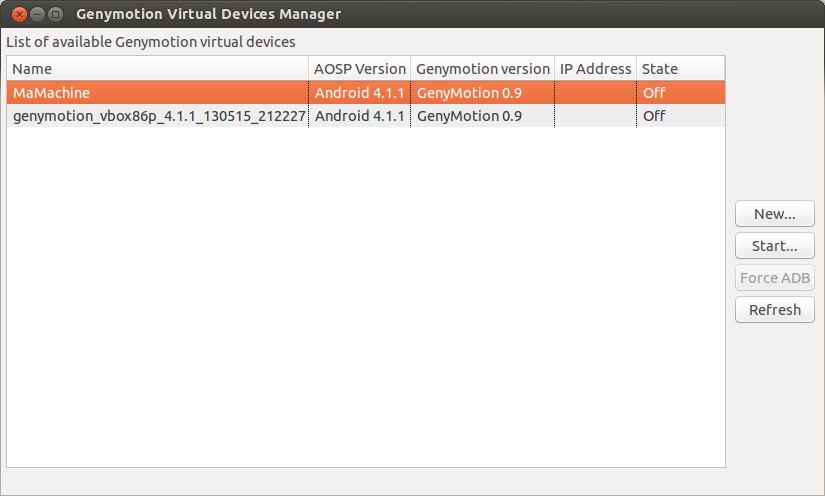
Task: Maximize the Genymotion window
Action: (55, 14)
